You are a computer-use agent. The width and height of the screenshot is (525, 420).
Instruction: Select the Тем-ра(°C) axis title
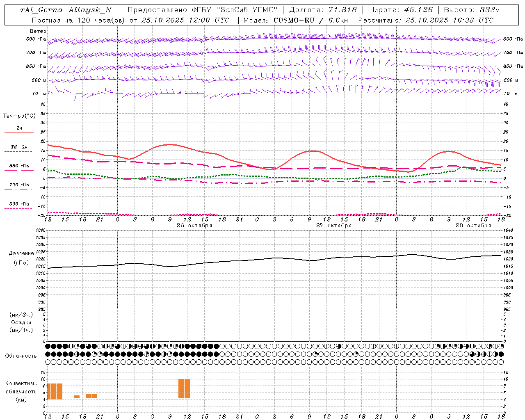[19, 116]
